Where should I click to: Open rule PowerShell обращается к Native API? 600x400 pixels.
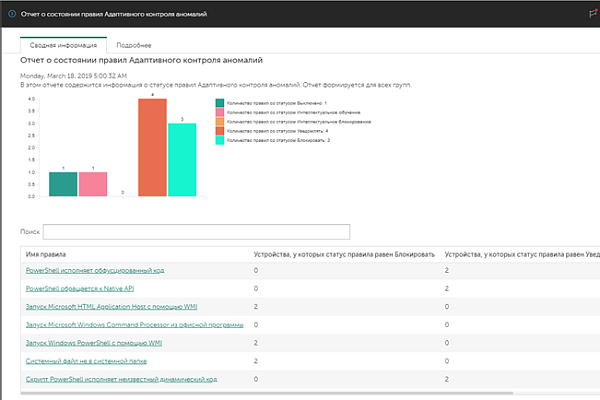pyautogui.click(x=80, y=288)
